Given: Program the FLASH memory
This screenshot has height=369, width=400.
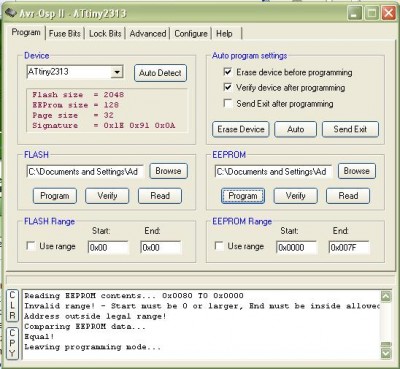Looking at the screenshot, I should click(55, 196).
